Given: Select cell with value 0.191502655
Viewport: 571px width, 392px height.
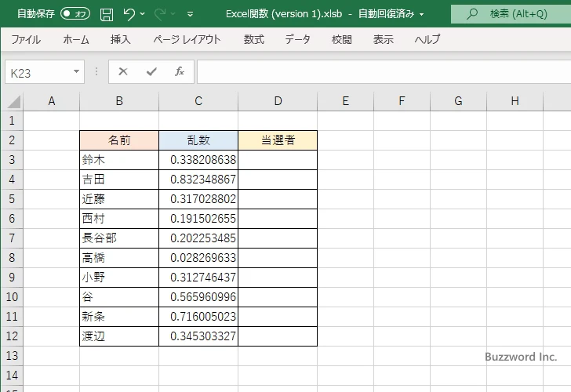Looking at the screenshot, I should point(198,219).
